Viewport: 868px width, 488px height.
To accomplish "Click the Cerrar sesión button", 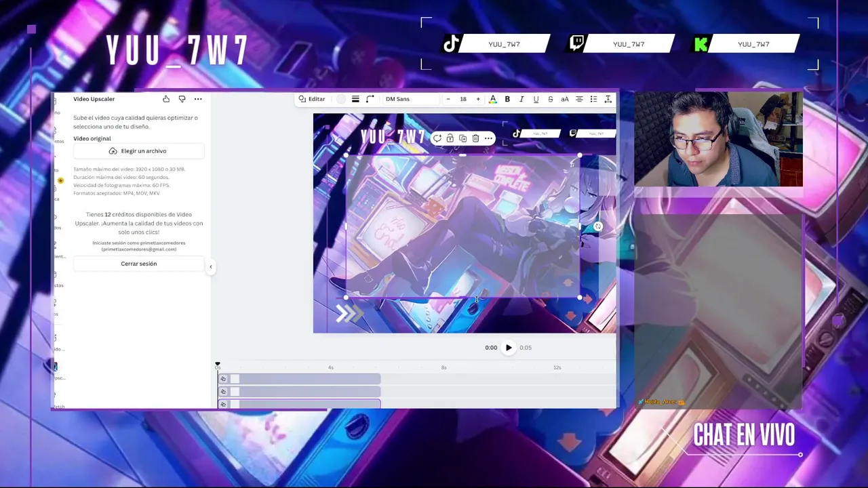I will [138, 264].
